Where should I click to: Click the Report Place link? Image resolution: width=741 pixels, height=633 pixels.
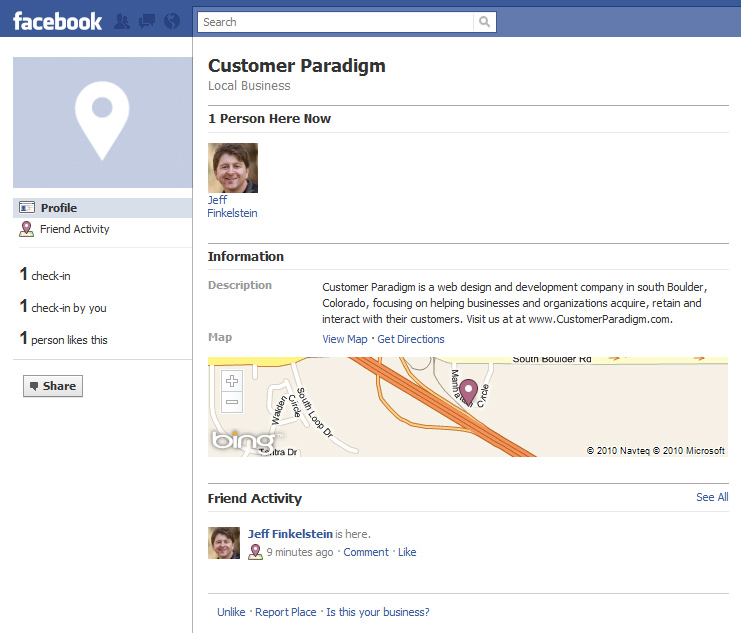(285, 612)
